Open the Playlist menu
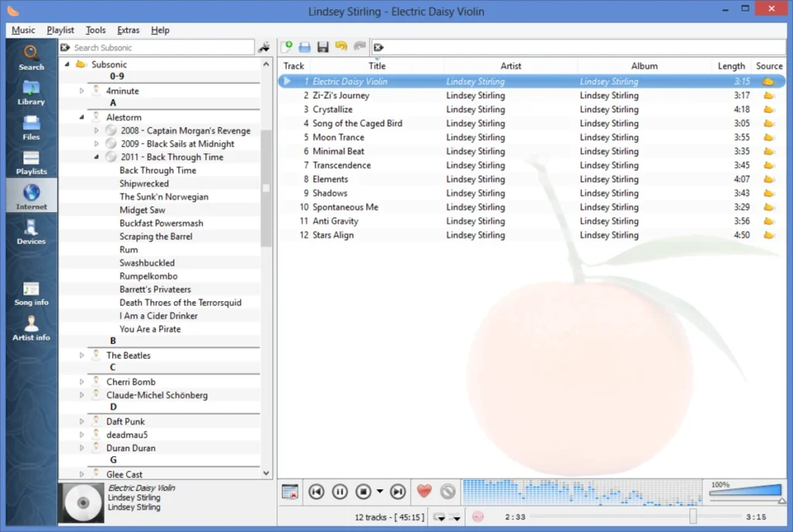Screen dimensions: 793x532 tap(60, 30)
